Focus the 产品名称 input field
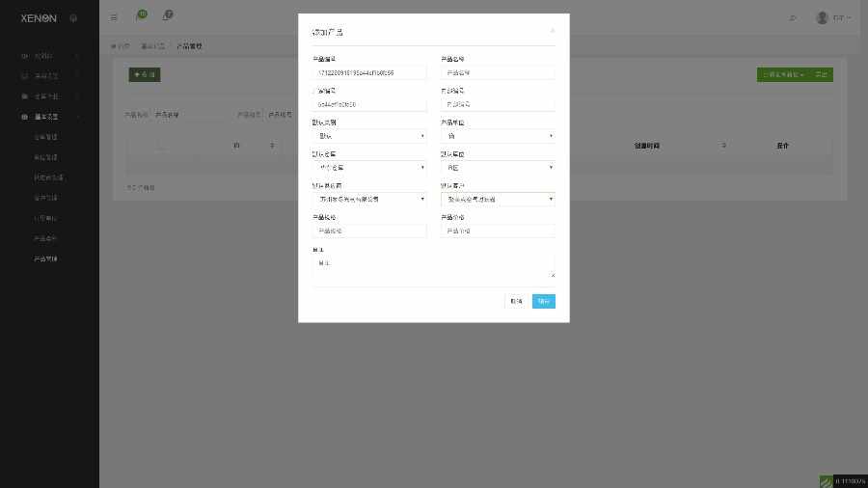 [498, 72]
